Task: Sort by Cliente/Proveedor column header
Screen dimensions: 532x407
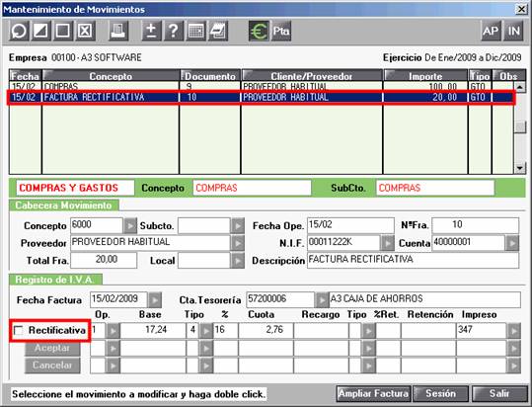Action: [x=312, y=76]
